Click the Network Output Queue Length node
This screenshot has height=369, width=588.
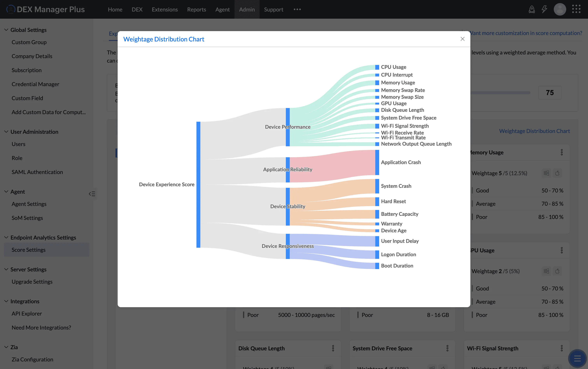377,144
